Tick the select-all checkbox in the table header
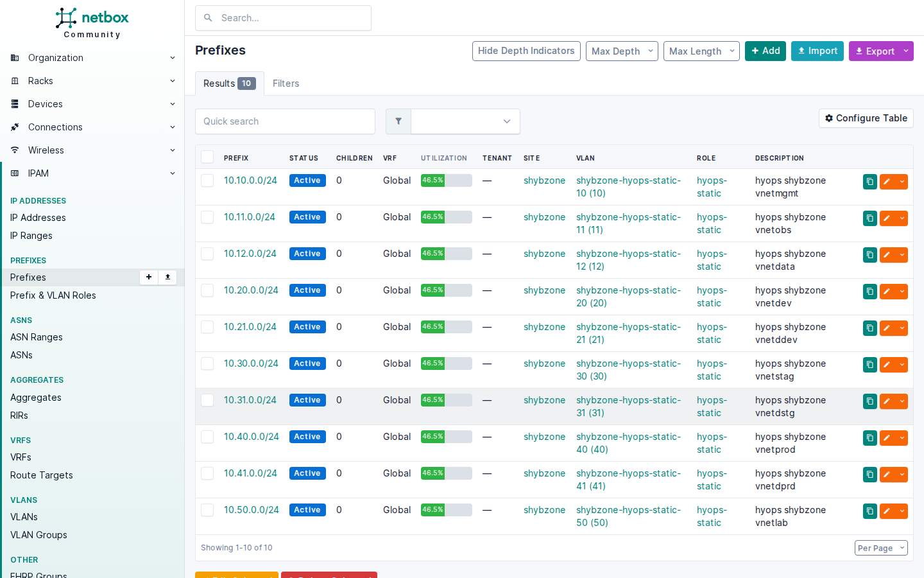 click(x=207, y=157)
